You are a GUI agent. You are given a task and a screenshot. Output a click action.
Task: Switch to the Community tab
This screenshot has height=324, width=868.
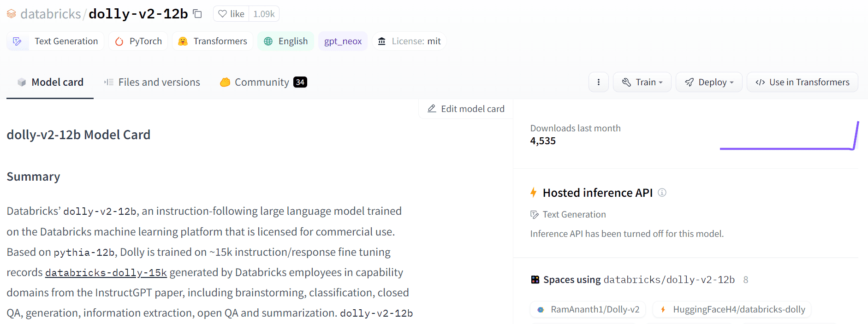[x=263, y=82]
